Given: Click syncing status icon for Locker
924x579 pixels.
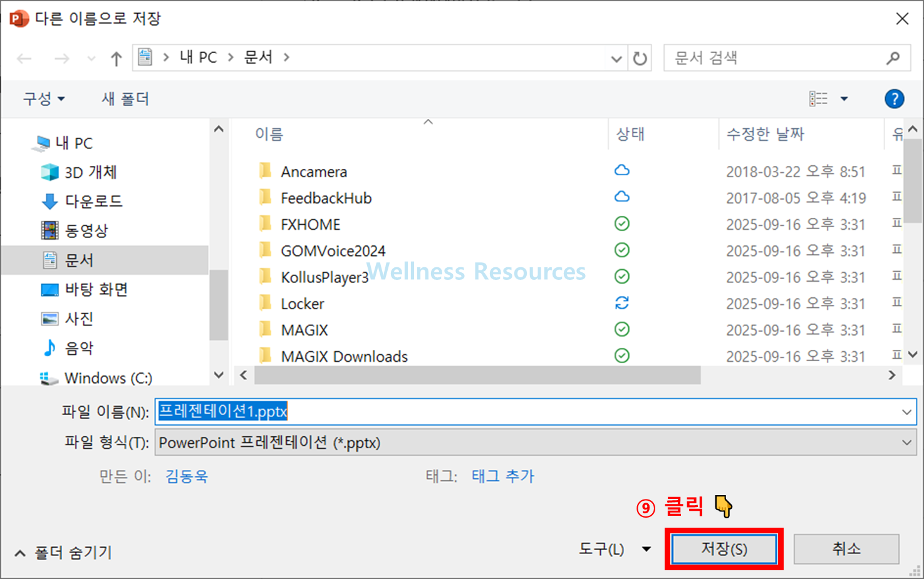Looking at the screenshot, I should tap(622, 303).
